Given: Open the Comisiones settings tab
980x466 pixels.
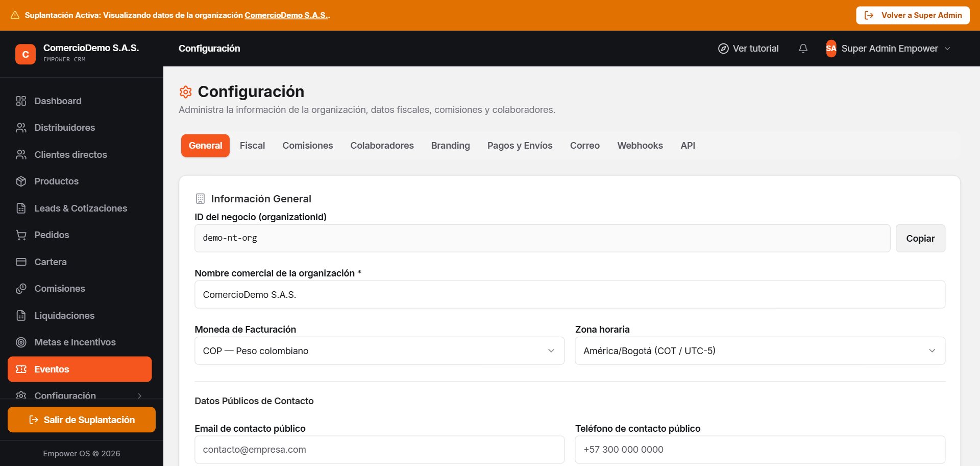Looking at the screenshot, I should pyautogui.click(x=308, y=146).
